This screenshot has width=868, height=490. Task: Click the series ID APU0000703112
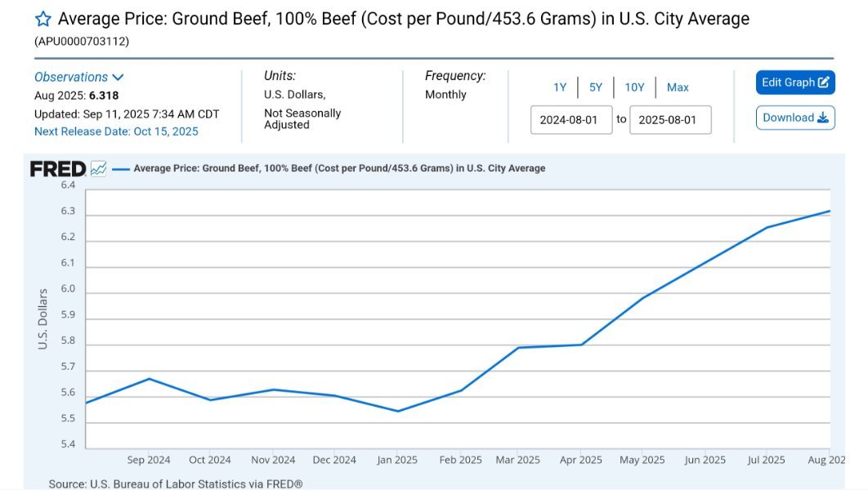point(82,41)
